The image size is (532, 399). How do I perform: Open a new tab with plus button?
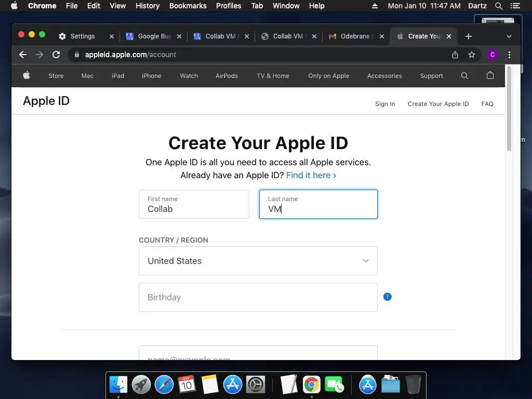coord(469,36)
